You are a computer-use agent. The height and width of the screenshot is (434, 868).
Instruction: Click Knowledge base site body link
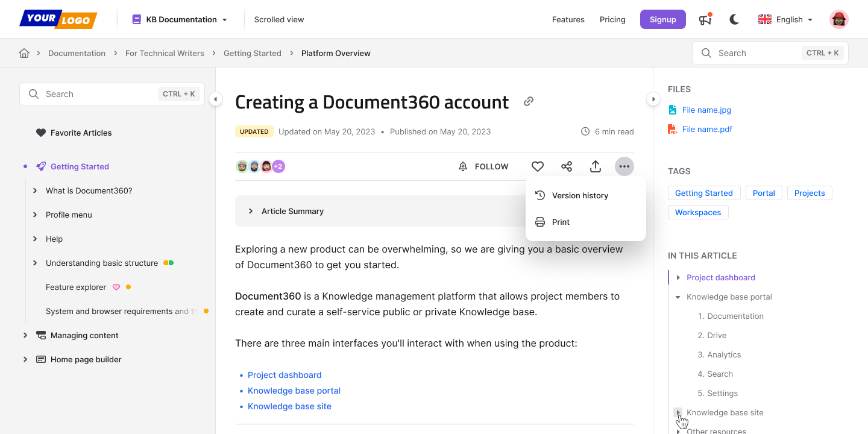tap(289, 406)
